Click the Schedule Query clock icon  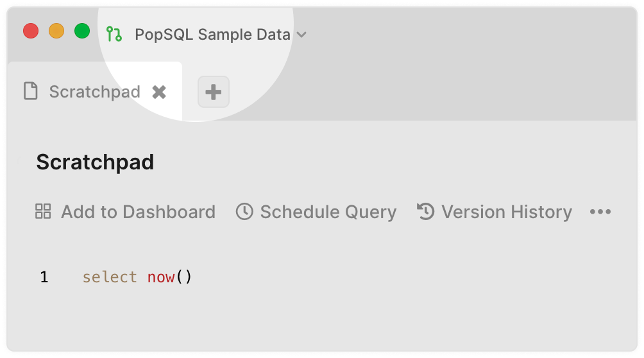(244, 212)
